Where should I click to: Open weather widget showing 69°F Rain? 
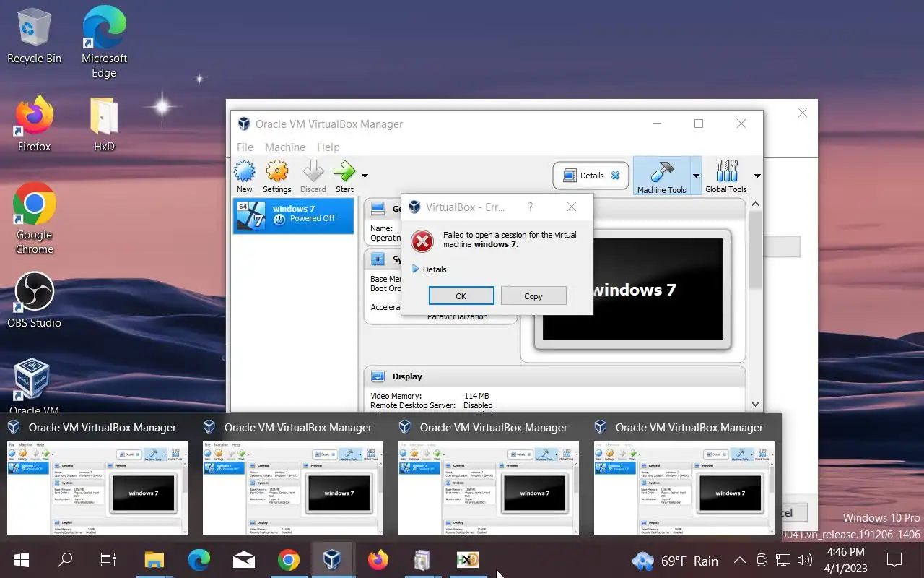(x=676, y=561)
